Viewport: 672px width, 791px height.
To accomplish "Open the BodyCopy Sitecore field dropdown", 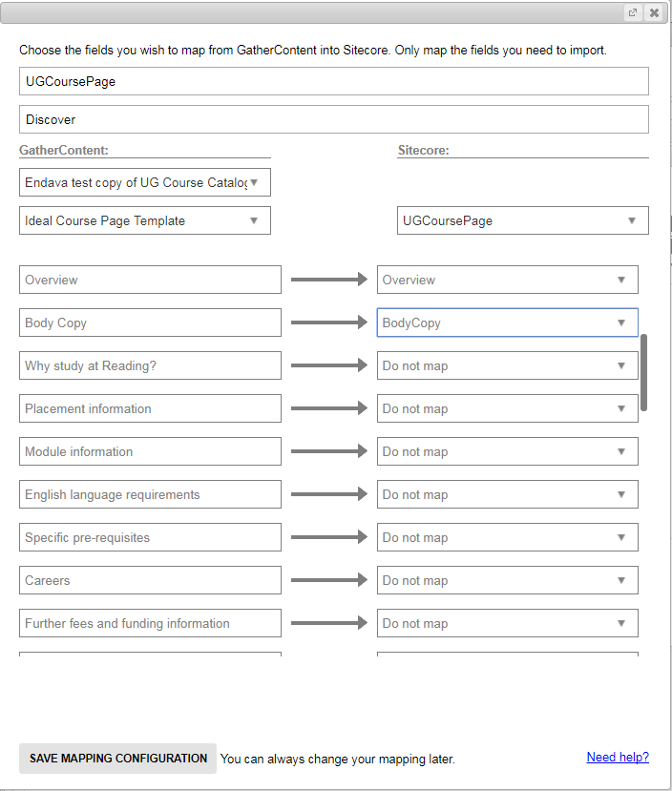I will 508,323.
